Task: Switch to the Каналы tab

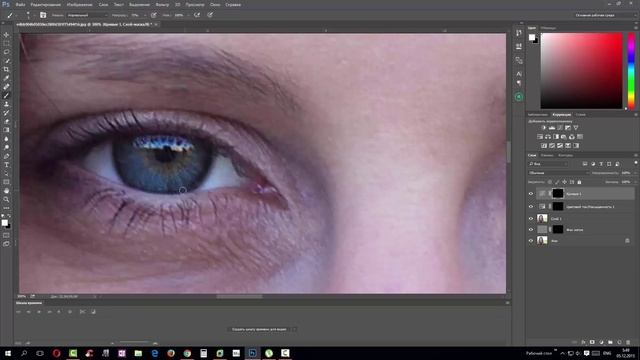Action: (547, 156)
